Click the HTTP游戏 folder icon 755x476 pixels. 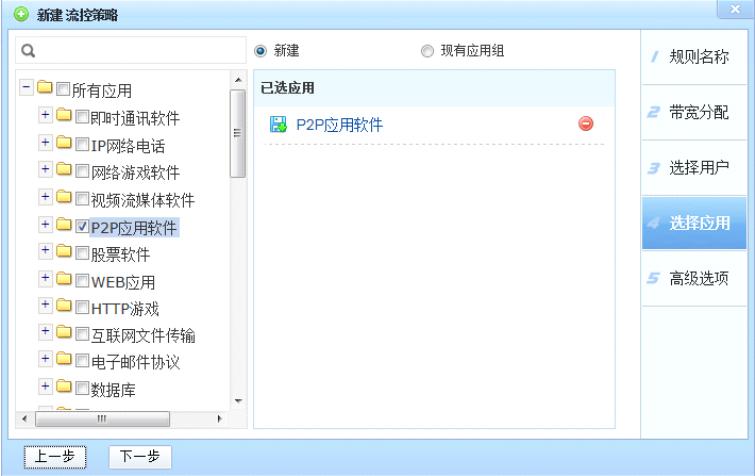(x=64, y=305)
